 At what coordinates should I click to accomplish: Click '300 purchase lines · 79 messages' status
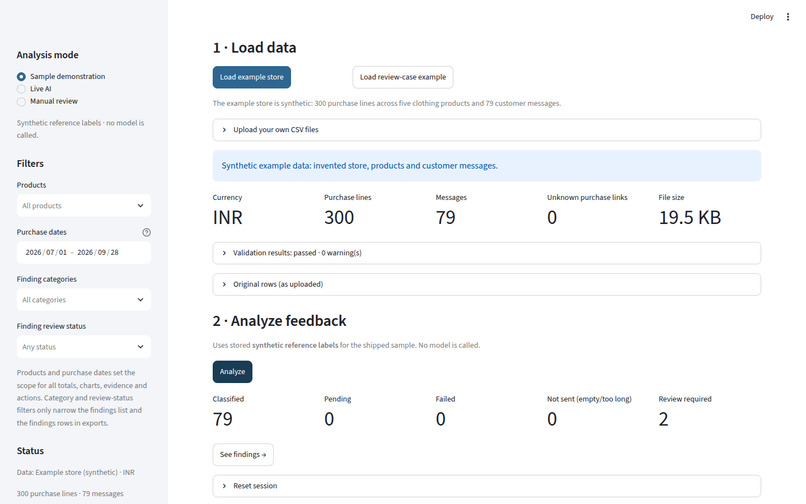pyautogui.click(x=70, y=494)
